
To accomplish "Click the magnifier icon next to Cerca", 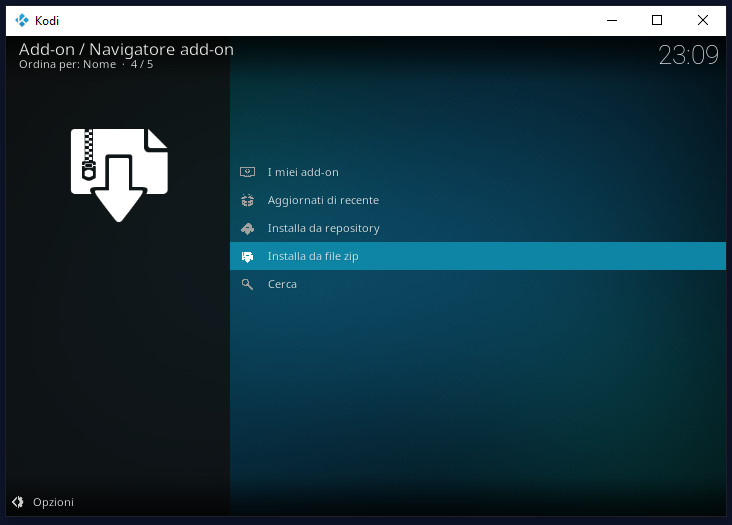I will pos(247,284).
